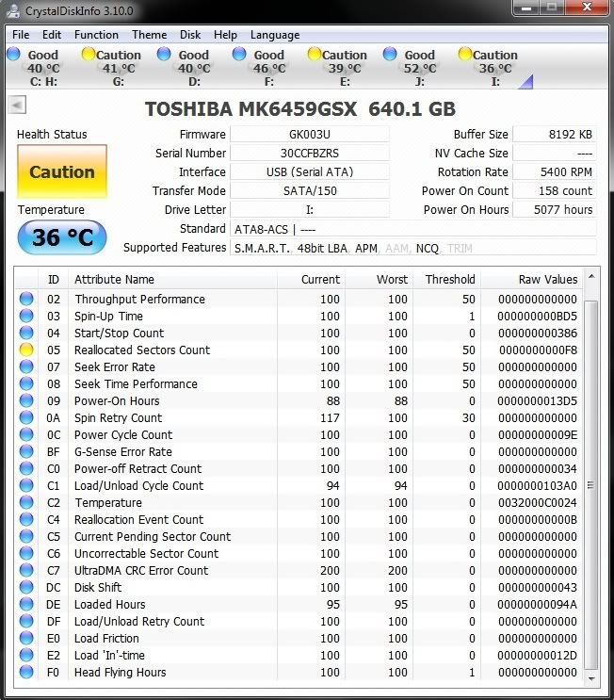Viewport: 614px width, 700px height.
Task: Select the Caution 36 °C I: disk
Action: click(x=487, y=68)
